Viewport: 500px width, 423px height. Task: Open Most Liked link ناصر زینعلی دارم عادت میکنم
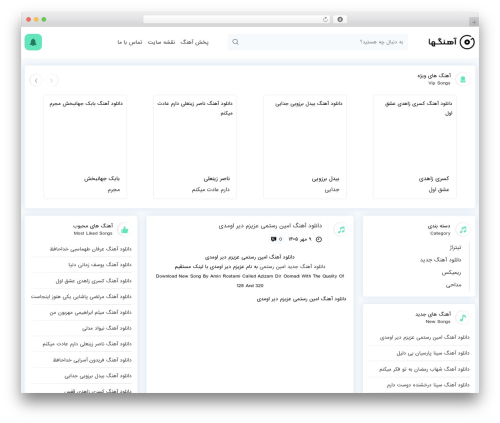pyautogui.click(x=87, y=344)
